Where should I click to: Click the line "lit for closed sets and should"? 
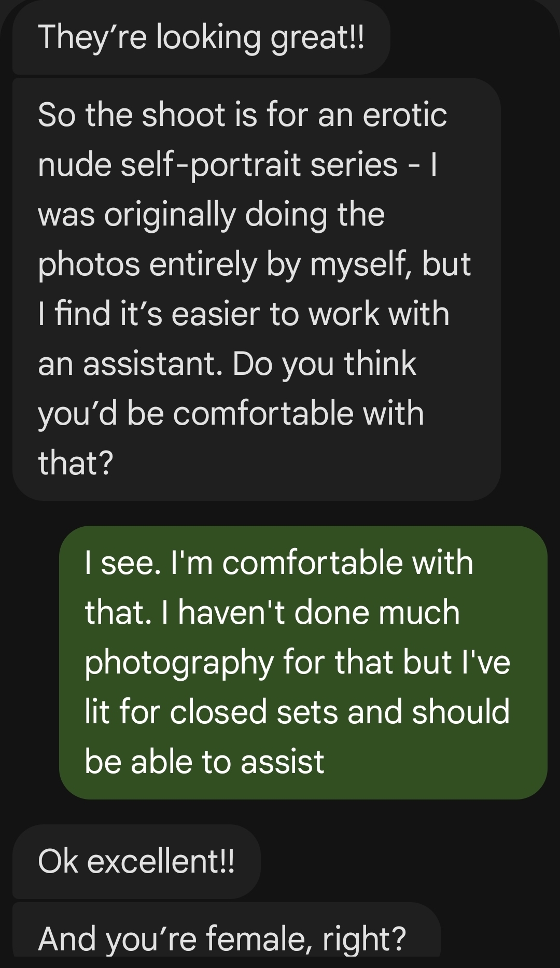pos(297,712)
